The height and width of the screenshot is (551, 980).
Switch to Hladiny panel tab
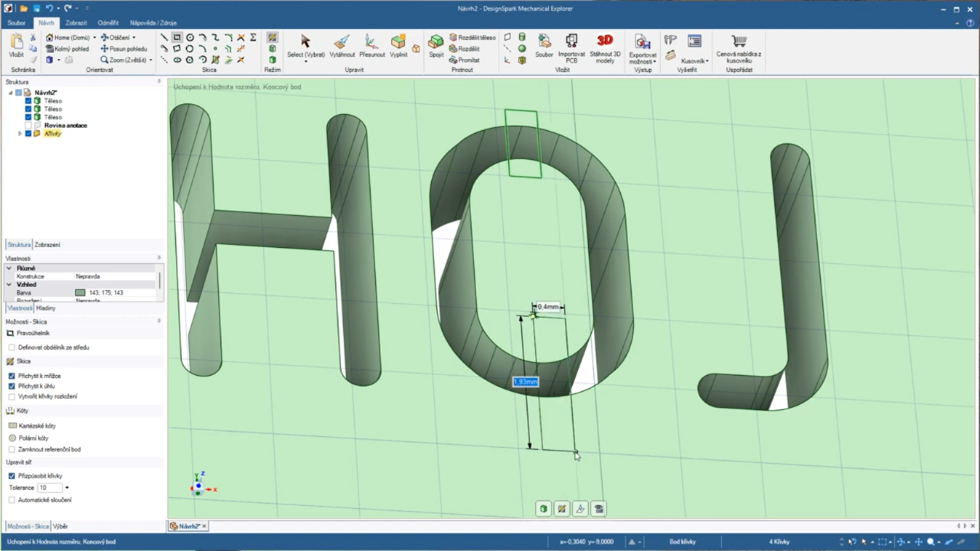click(46, 308)
